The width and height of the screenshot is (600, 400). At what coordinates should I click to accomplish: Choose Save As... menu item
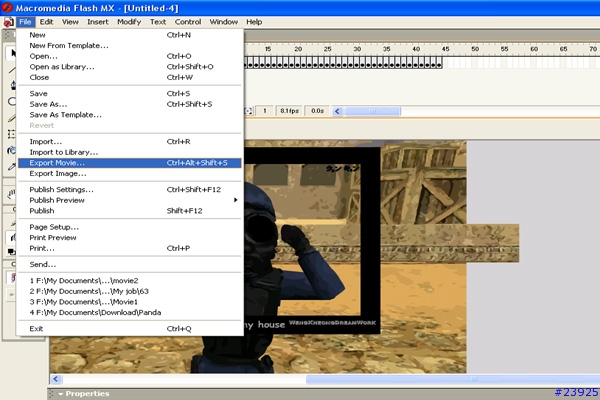coord(130,104)
